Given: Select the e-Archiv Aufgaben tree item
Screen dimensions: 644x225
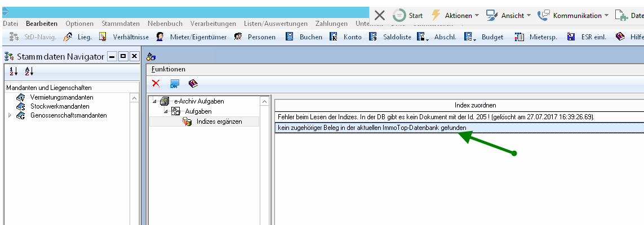Looking at the screenshot, I should [199, 101].
